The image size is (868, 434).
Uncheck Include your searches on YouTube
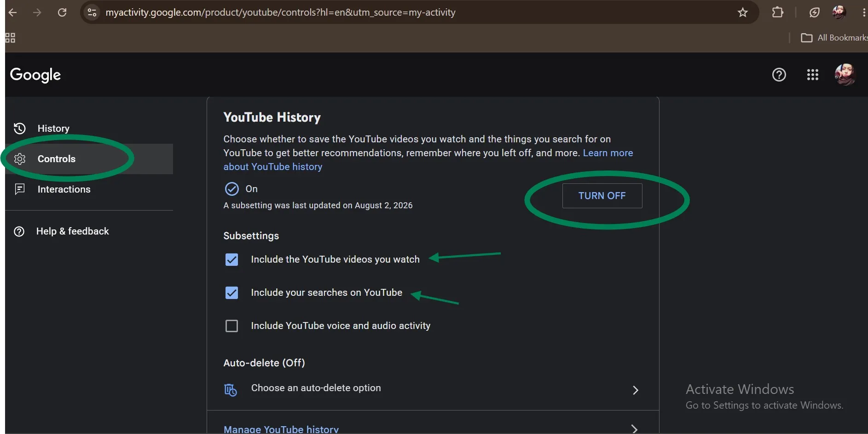tap(232, 293)
